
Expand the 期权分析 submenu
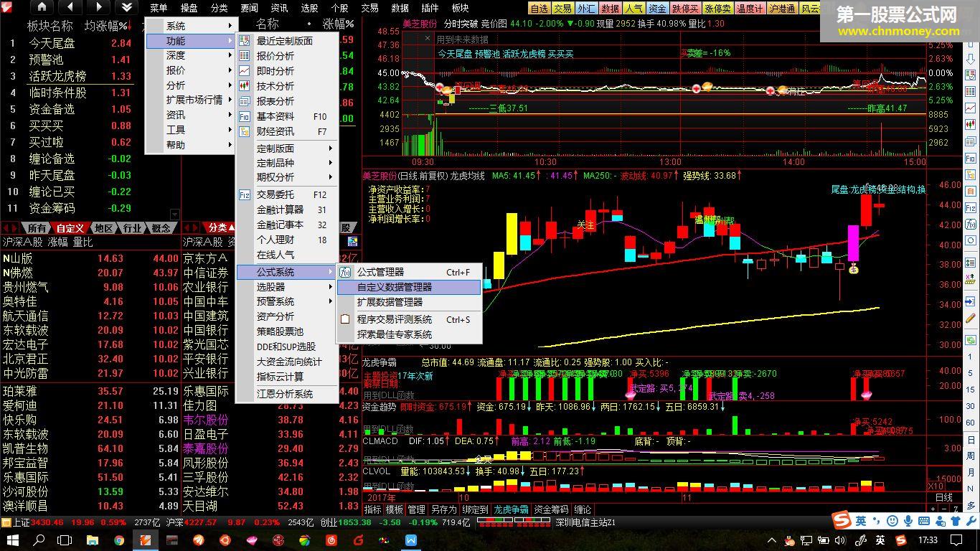point(287,176)
